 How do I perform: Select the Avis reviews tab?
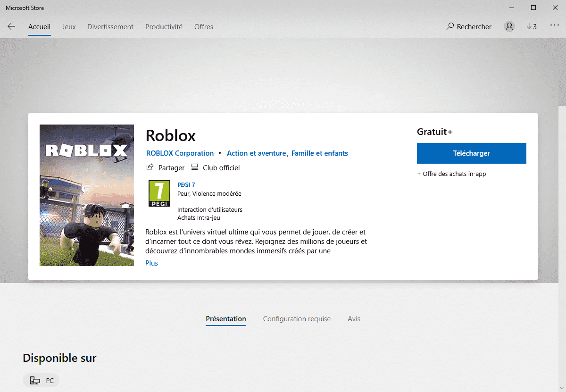tap(354, 319)
